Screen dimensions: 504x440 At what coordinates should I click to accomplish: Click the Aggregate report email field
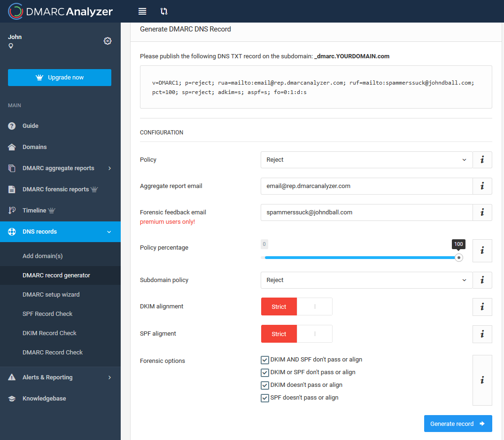[x=366, y=186]
